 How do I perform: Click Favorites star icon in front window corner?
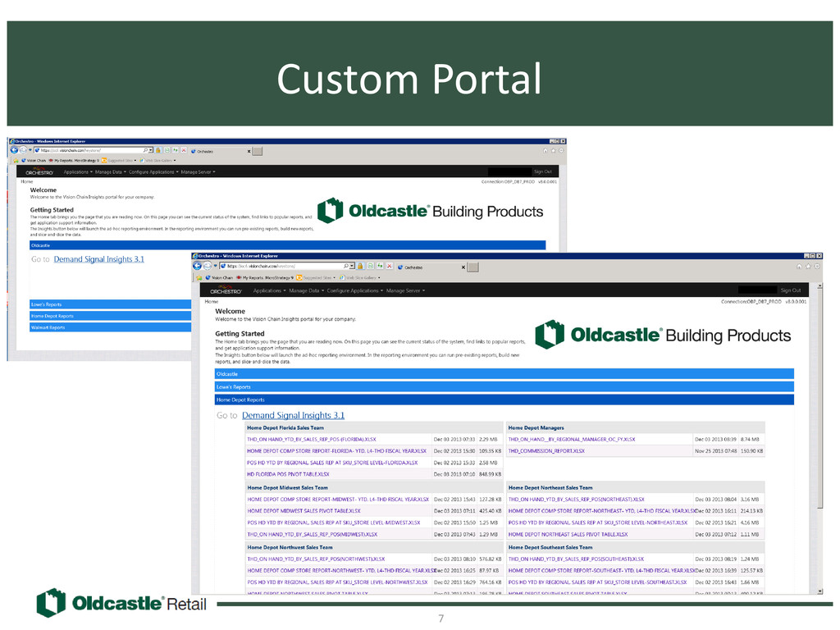808,267
